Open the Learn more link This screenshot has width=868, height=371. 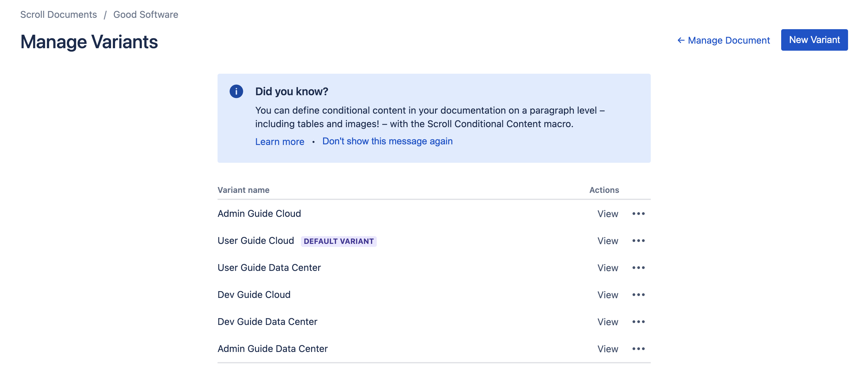279,142
